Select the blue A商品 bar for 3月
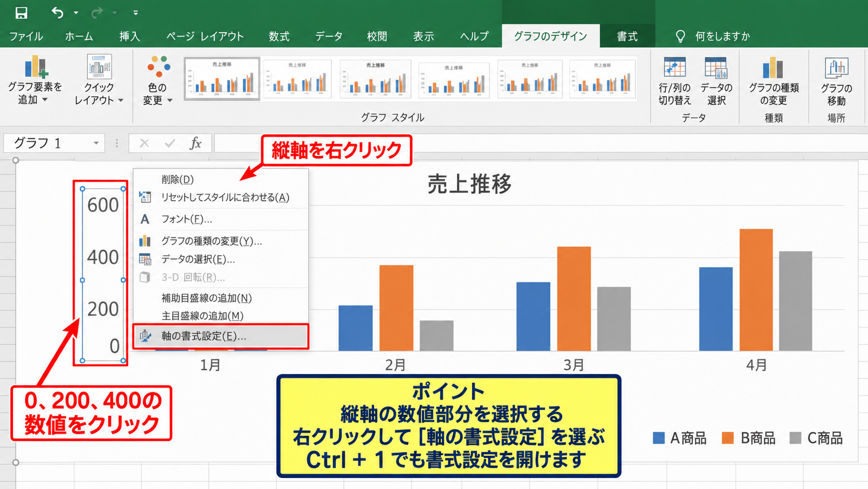 point(533,316)
